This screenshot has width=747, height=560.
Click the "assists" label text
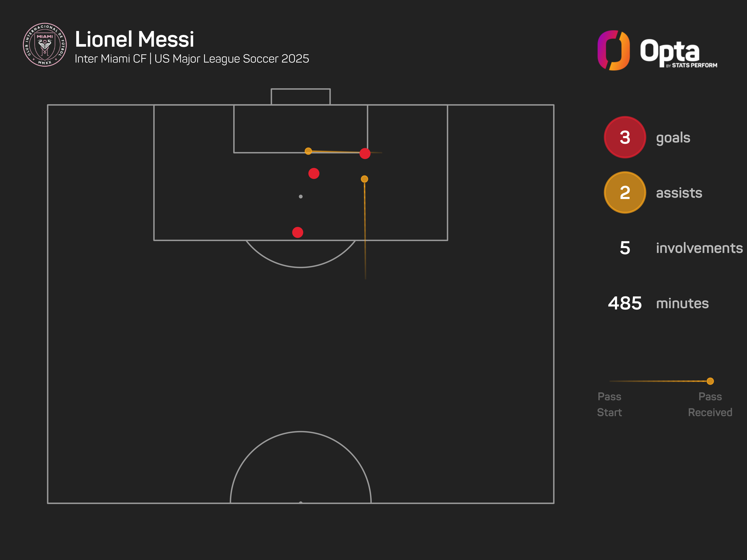(x=679, y=193)
